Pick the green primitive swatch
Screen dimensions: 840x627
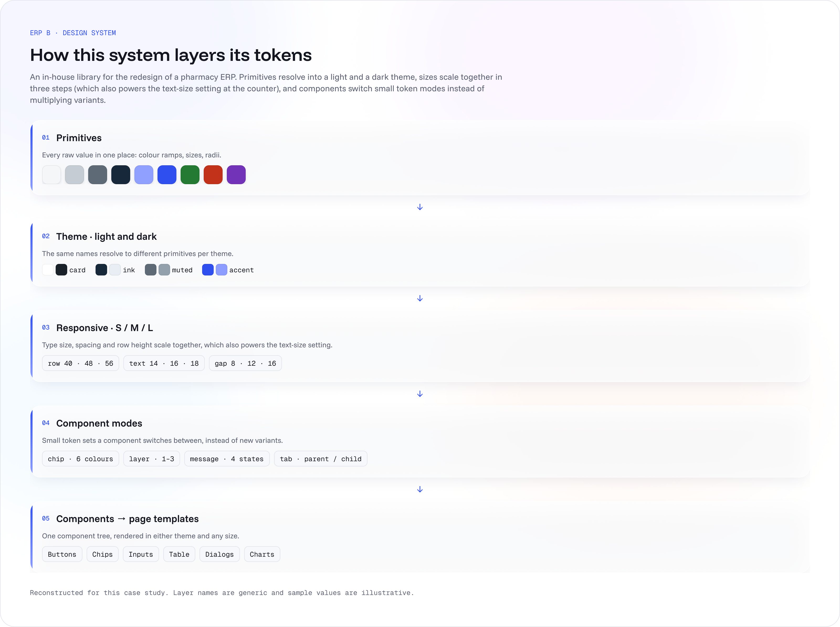click(190, 174)
